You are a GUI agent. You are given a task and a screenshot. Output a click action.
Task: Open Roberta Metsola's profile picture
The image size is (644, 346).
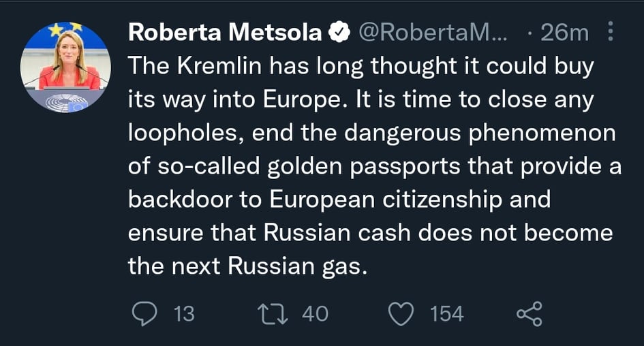point(65,67)
